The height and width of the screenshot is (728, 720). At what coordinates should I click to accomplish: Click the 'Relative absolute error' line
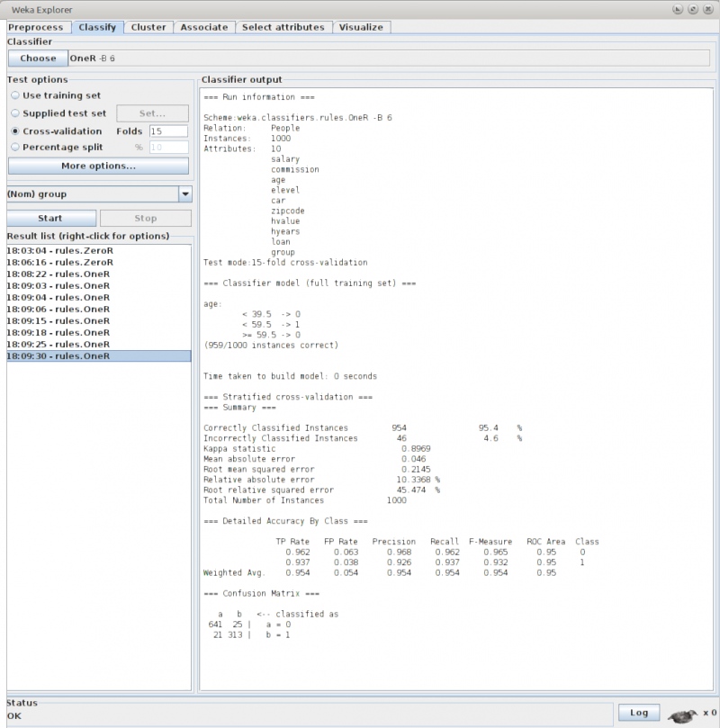(x=321, y=480)
